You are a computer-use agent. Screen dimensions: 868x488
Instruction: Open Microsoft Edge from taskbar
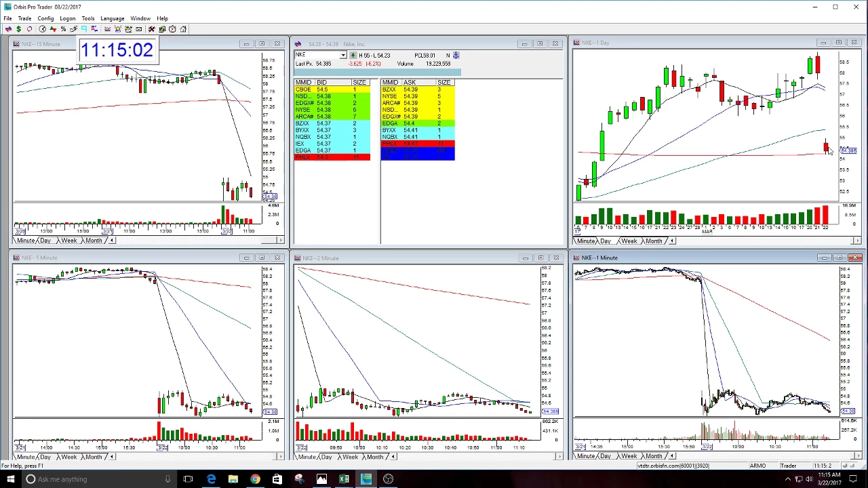[x=211, y=479]
